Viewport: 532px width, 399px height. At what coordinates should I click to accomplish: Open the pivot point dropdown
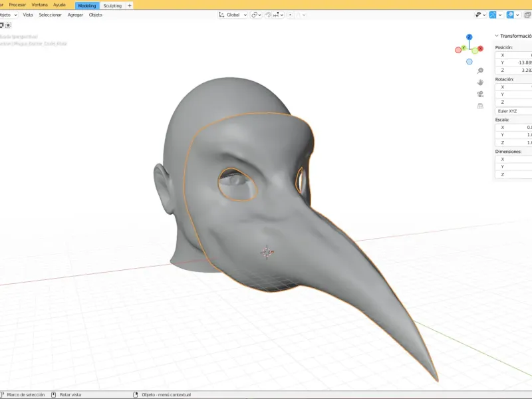(256, 15)
